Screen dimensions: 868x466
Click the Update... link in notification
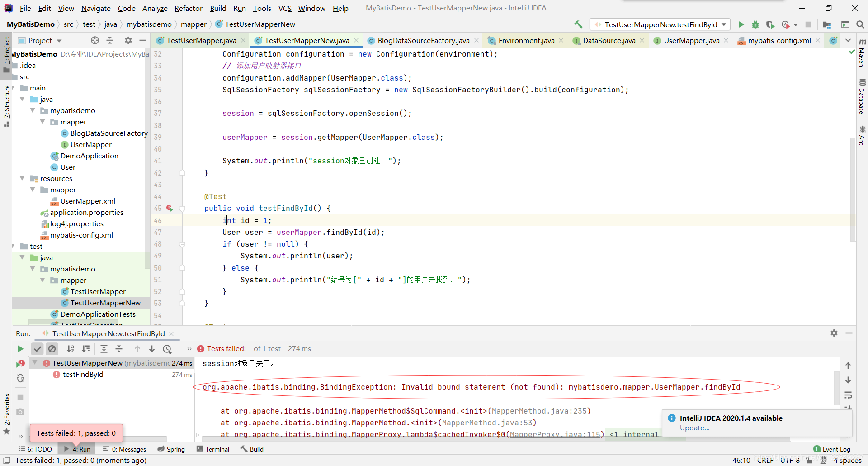(x=694, y=428)
